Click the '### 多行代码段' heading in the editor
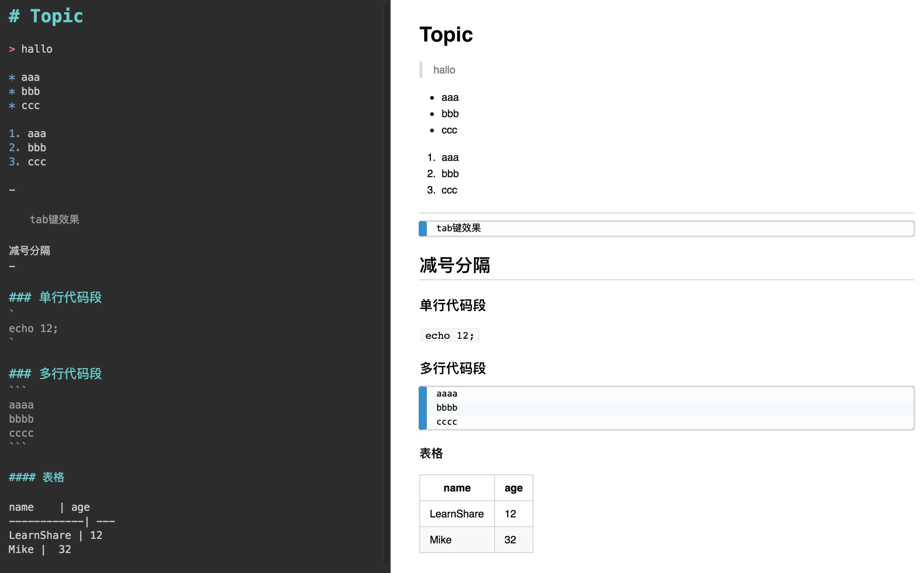The width and height of the screenshot is (924, 573). coord(55,374)
